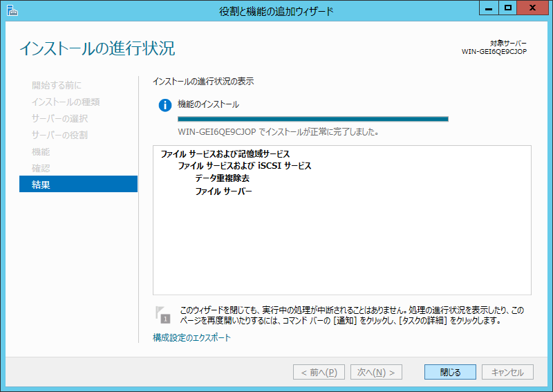Image resolution: width=553 pixels, height=392 pixels.
Task: Select the 開始する前に step
Action: click(x=56, y=85)
